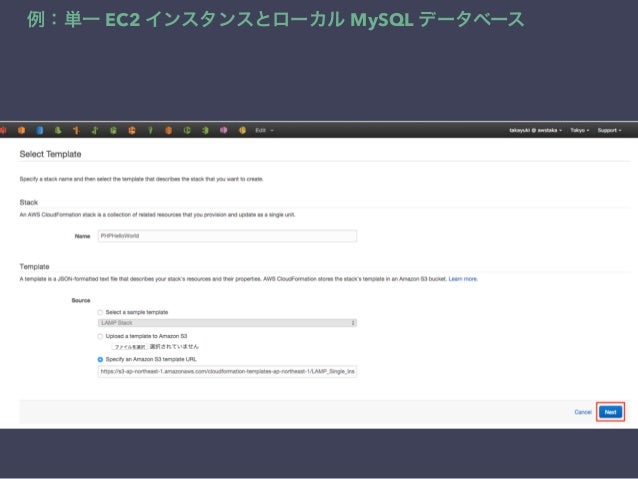Click the orange icon five places left of pink icon
Viewport: 638px width, 479px height.
(132, 130)
